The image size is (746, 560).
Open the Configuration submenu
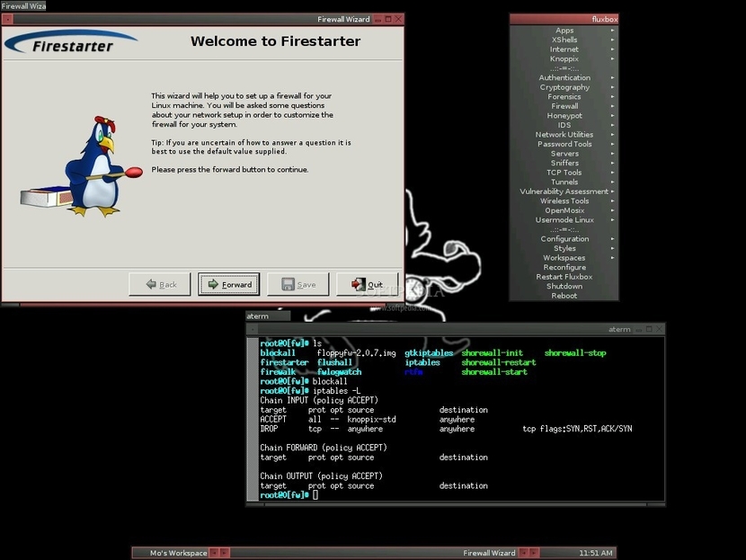click(564, 239)
